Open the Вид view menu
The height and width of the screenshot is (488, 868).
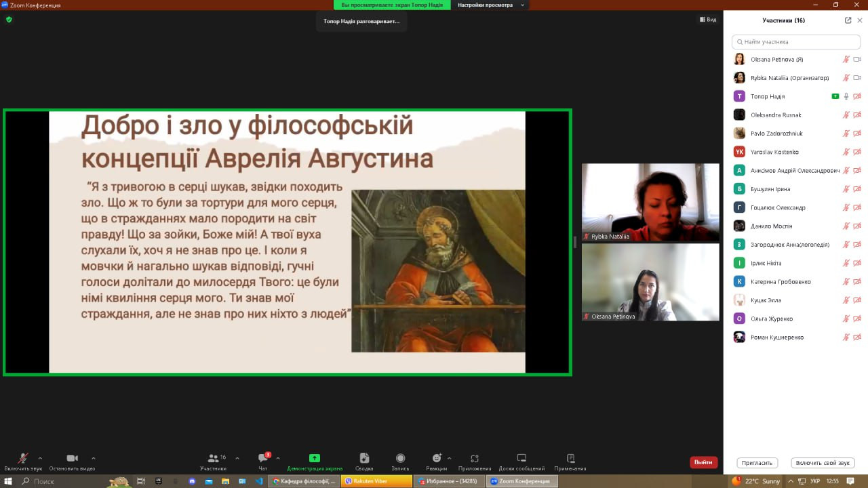(x=708, y=20)
